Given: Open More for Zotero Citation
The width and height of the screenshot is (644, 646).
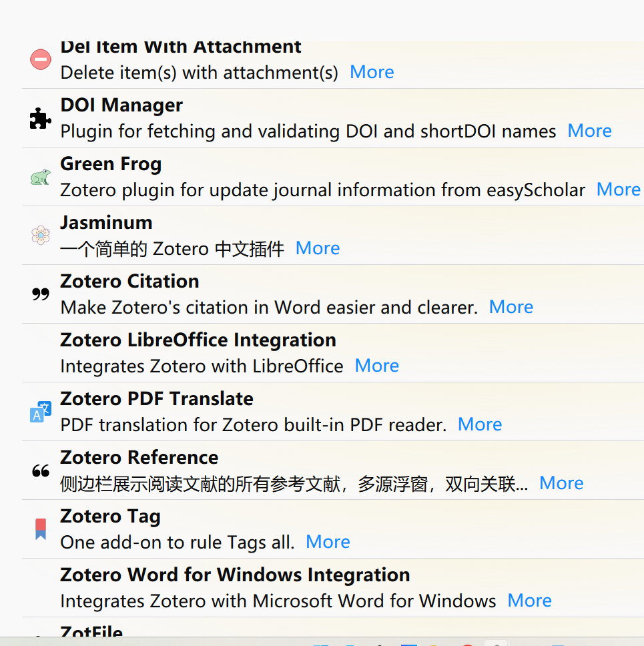Looking at the screenshot, I should pyautogui.click(x=511, y=306).
